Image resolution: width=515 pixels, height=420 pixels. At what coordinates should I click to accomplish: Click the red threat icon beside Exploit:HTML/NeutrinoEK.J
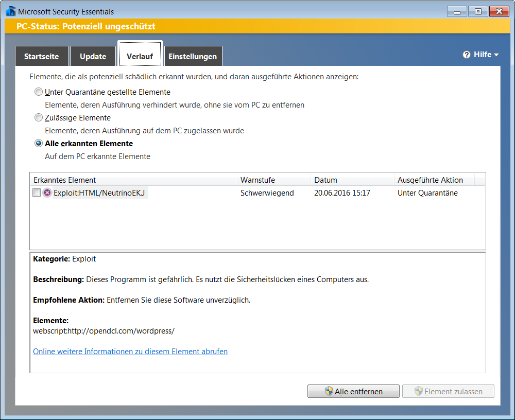pyautogui.click(x=47, y=193)
